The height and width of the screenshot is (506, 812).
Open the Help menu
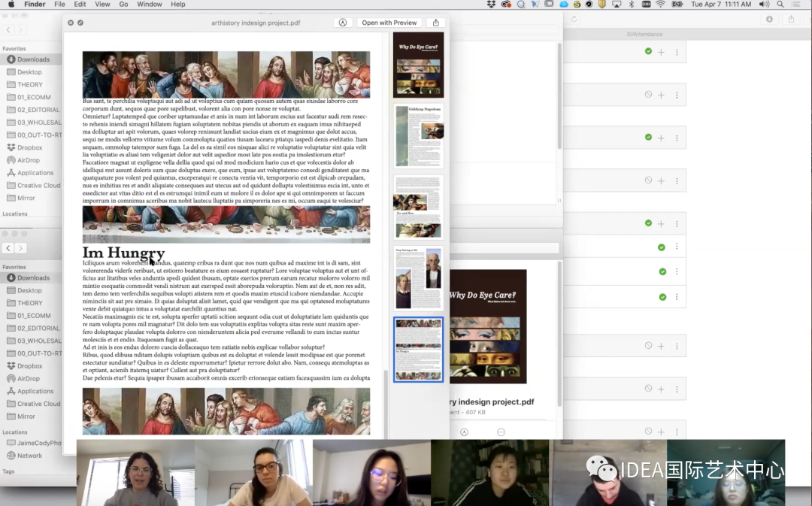pos(177,5)
